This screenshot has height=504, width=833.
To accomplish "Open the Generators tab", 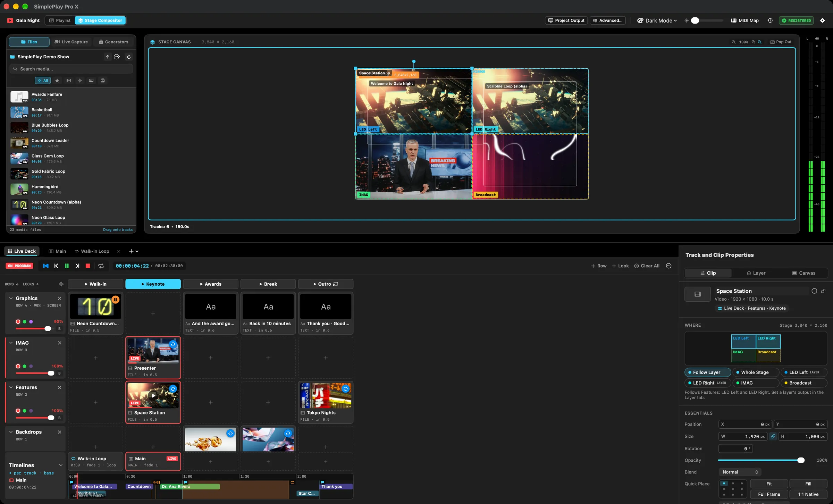I will pyautogui.click(x=113, y=42).
